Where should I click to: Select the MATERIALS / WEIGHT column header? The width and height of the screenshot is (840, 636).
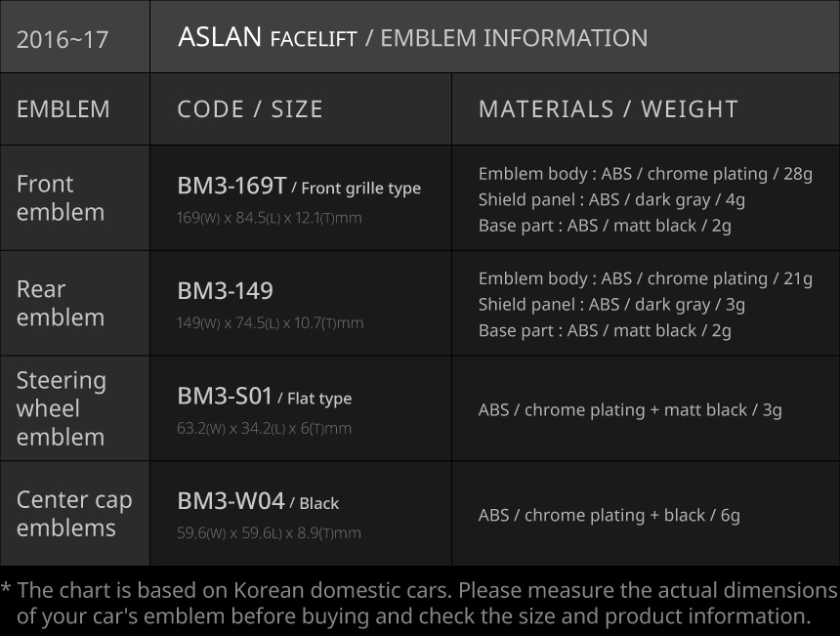(608, 109)
